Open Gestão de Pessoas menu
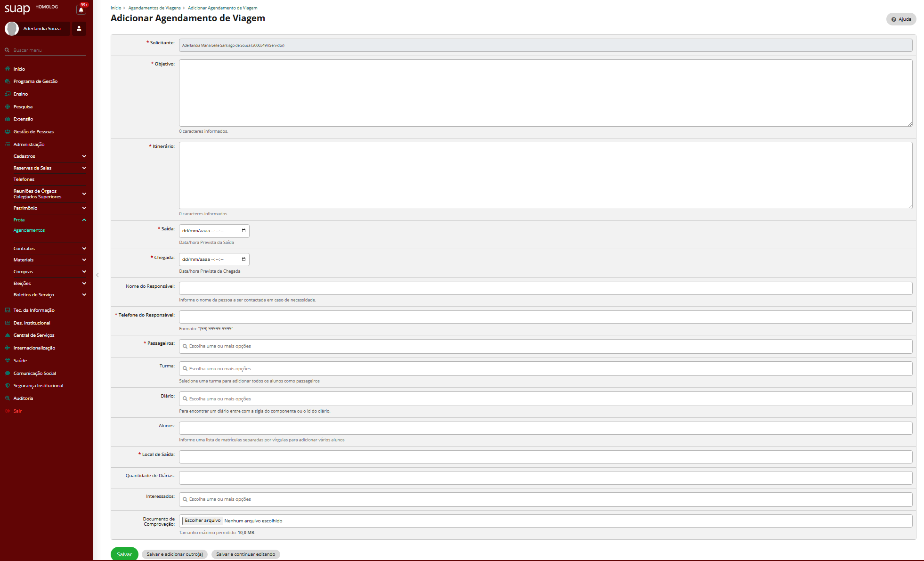This screenshot has height=561, width=924. click(33, 132)
